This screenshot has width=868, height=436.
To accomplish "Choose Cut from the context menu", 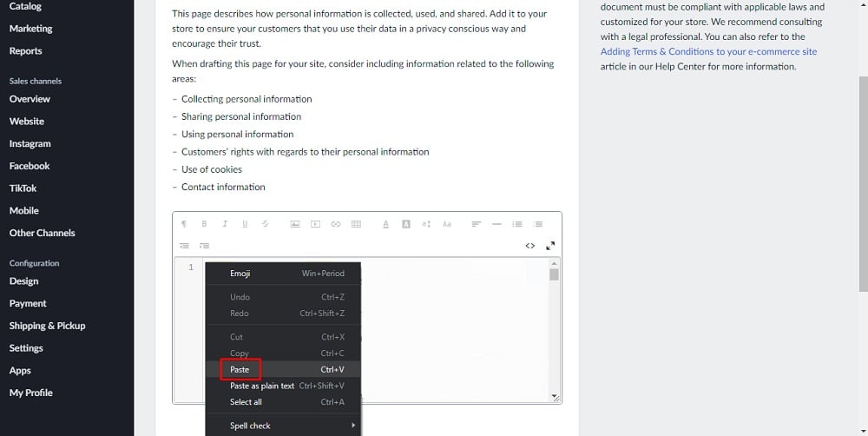I will point(283,337).
